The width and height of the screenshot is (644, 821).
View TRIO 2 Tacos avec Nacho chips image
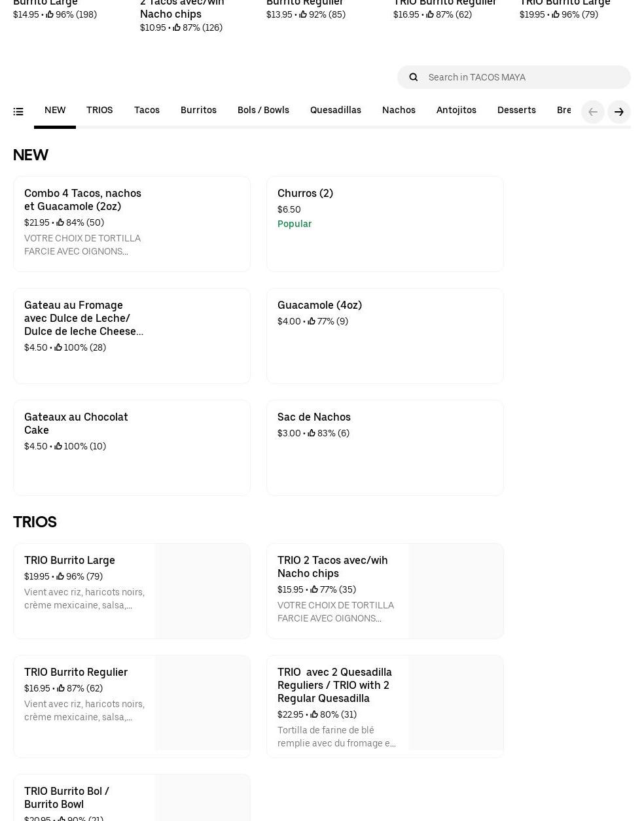(456, 591)
